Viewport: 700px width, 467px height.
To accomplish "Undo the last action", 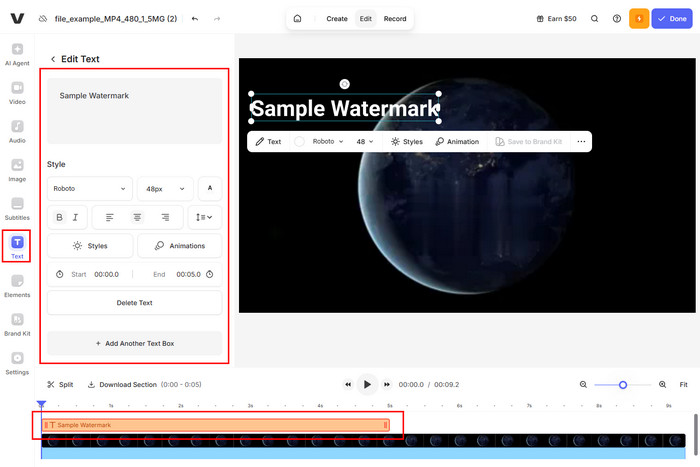I will point(194,19).
